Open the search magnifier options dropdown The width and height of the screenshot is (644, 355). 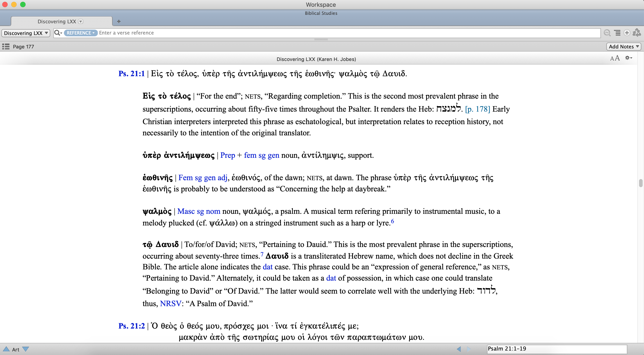coord(58,33)
